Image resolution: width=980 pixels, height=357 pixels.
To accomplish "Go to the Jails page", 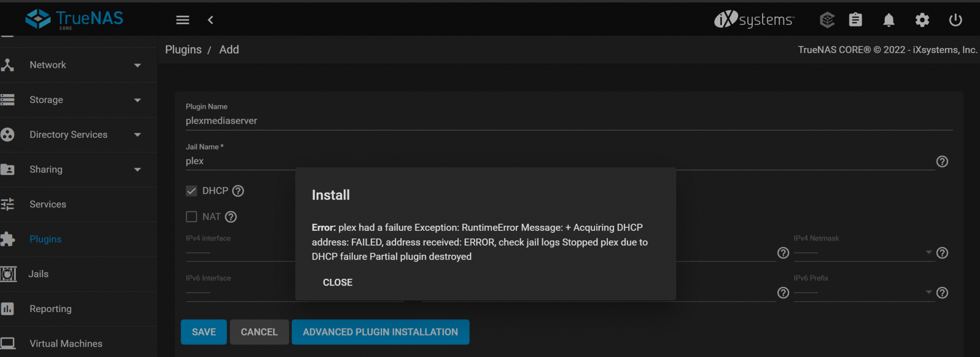I will 79,274.
